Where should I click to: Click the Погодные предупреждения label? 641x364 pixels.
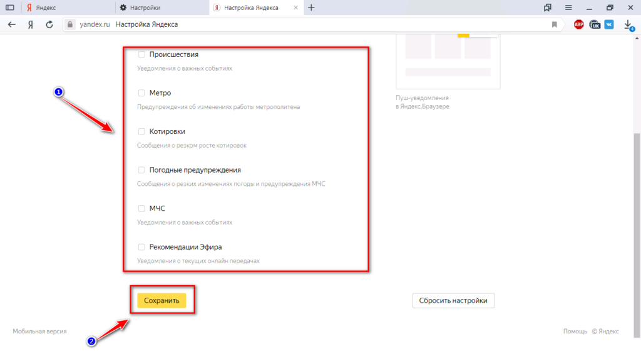195,170
